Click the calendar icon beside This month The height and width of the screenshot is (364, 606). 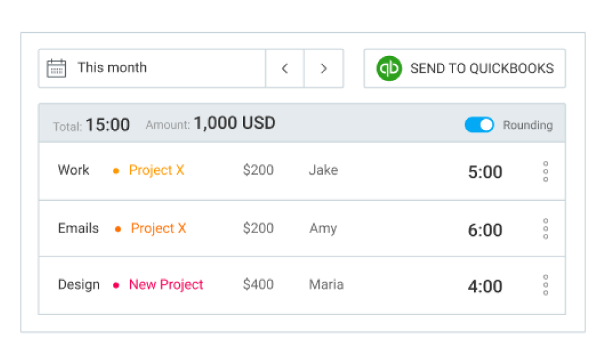click(57, 68)
